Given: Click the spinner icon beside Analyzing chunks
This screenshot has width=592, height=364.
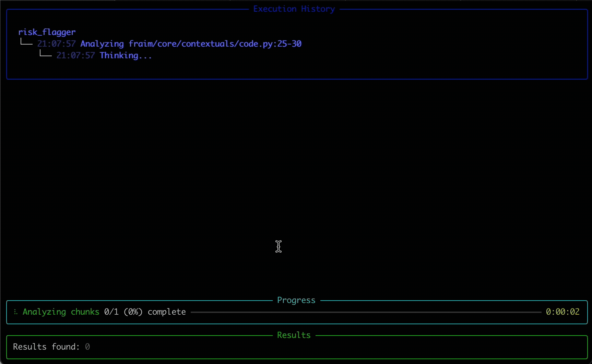Looking at the screenshot, I should click(x=15, y=312).
